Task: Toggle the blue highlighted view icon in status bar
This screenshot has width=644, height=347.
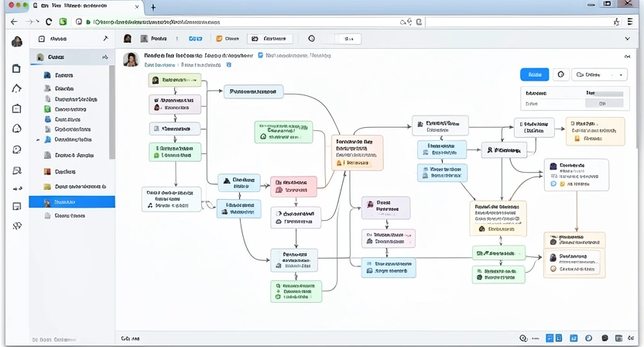Action: click(550, 338)
